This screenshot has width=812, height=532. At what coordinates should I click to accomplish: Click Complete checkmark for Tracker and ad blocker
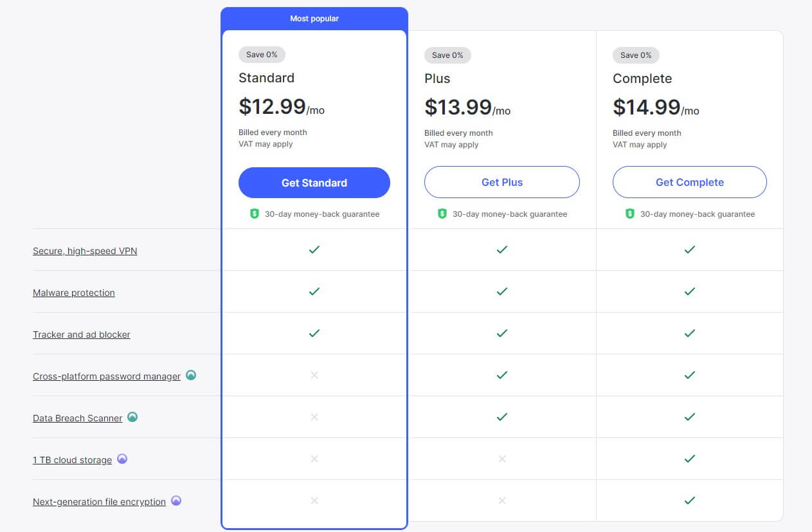pyautogui.click(x=690, y=333)
